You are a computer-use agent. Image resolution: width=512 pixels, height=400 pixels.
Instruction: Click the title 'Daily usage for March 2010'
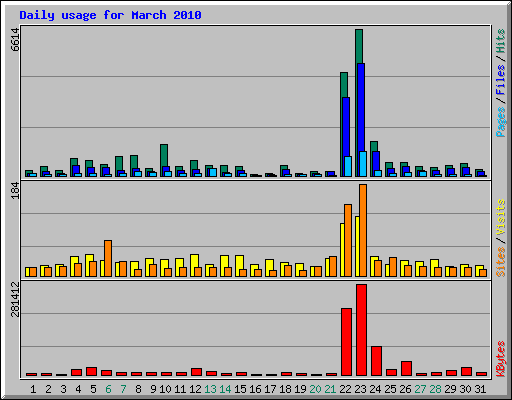click(110, 15)
